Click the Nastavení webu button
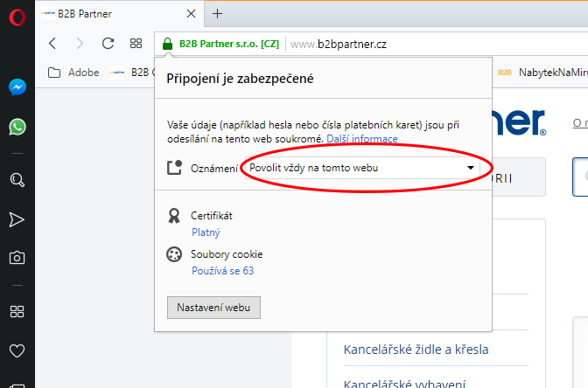Image resolution: width=588 pixels, height=388 pixels. click(213, 308)
